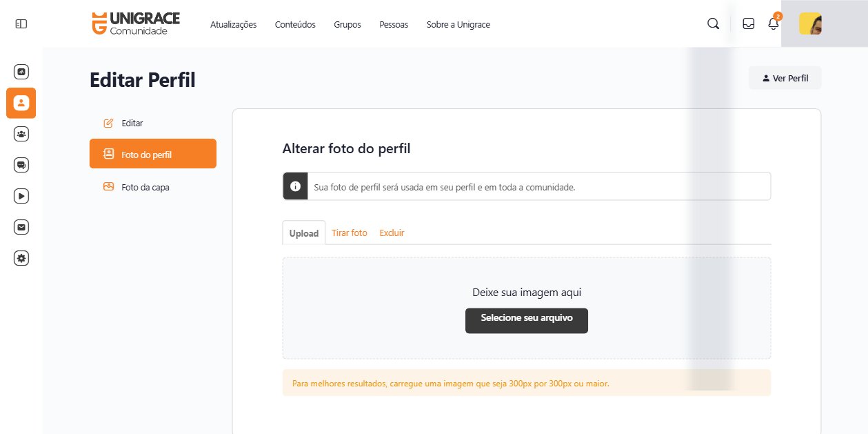Image resolution: width=868 pixels, height=434 pixels.
Task: Select the videos play icon in sidebar
Action: [21, 195]
